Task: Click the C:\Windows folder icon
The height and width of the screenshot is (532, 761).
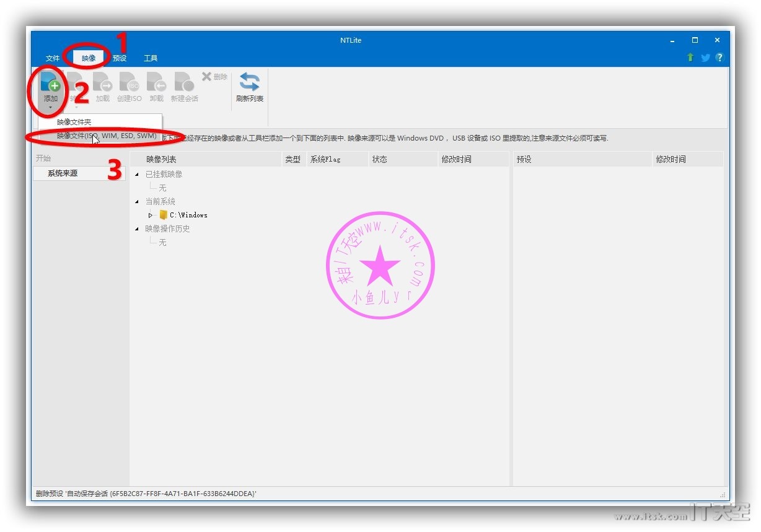Action: tap(164, 215)
